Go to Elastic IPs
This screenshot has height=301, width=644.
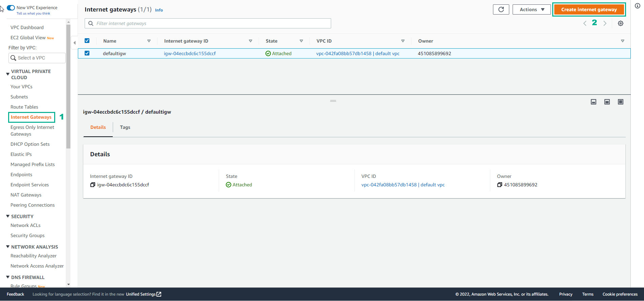[x=21, y=154]
